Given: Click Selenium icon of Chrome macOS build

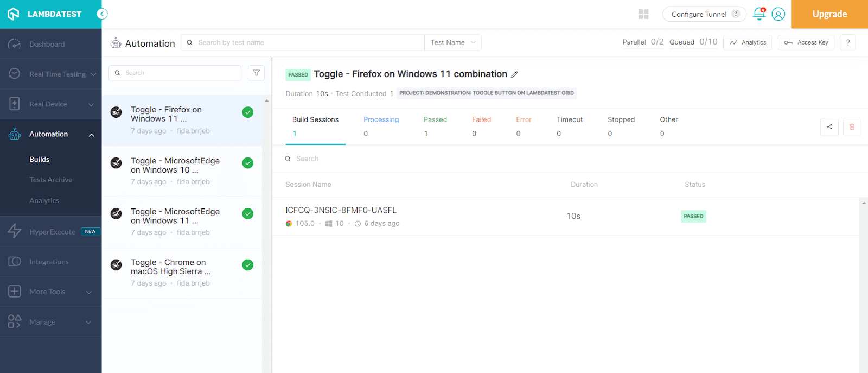Looking at the screenshot, I should (x=116, y=265).
